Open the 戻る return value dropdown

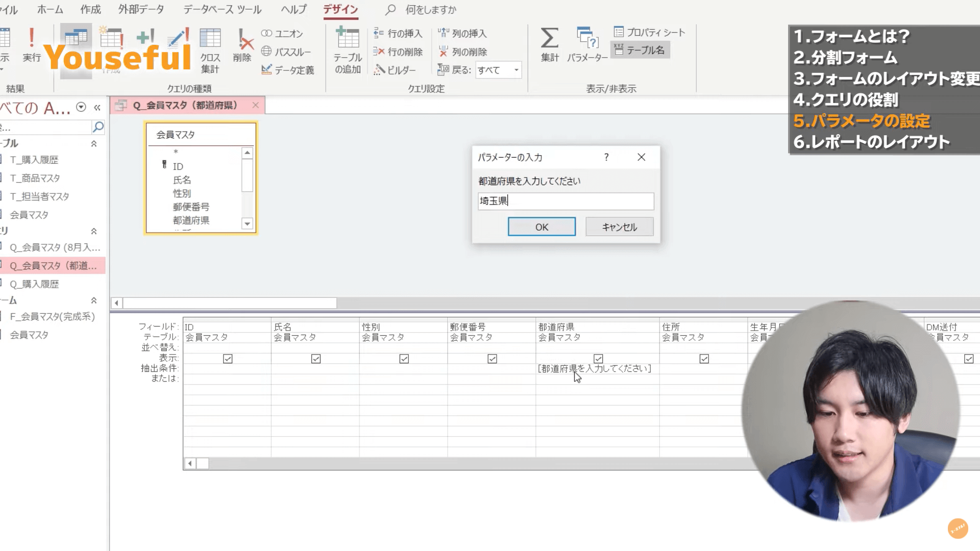coord(517,70)
